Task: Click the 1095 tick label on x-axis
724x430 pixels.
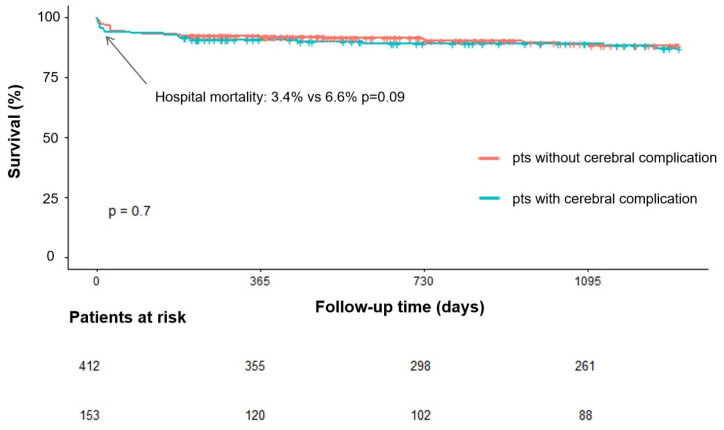Action: coord(588,281)
